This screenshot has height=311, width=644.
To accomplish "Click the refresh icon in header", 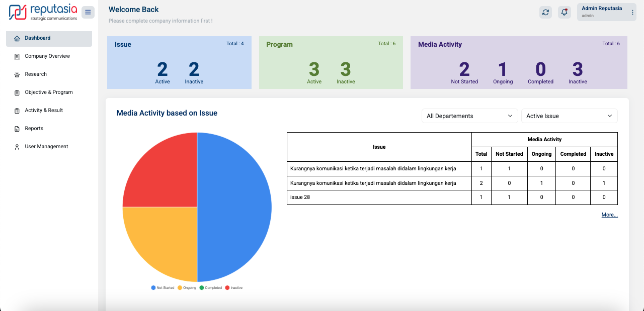I will (545, 13).
